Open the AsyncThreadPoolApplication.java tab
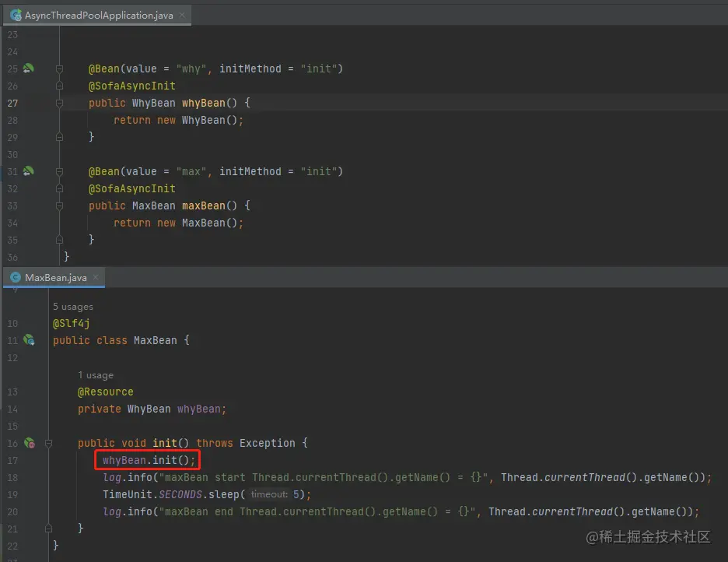This screenshot has width=728, height=562. coord(97,16)
